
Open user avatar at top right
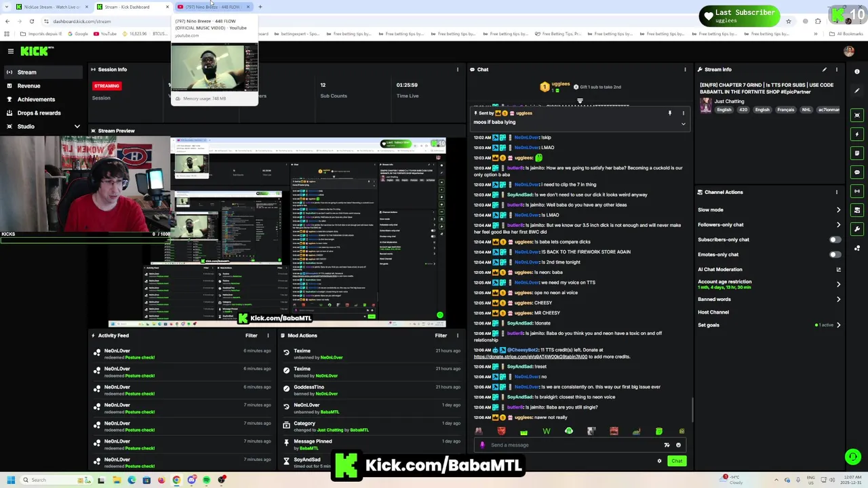(x=849, y=52)
